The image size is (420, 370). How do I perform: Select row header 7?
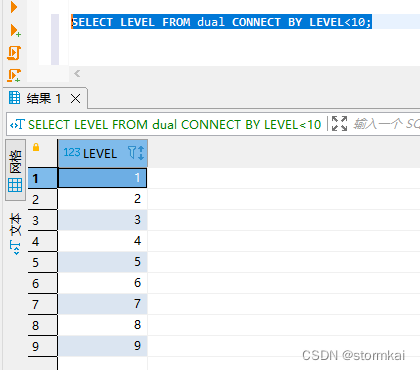43,304
